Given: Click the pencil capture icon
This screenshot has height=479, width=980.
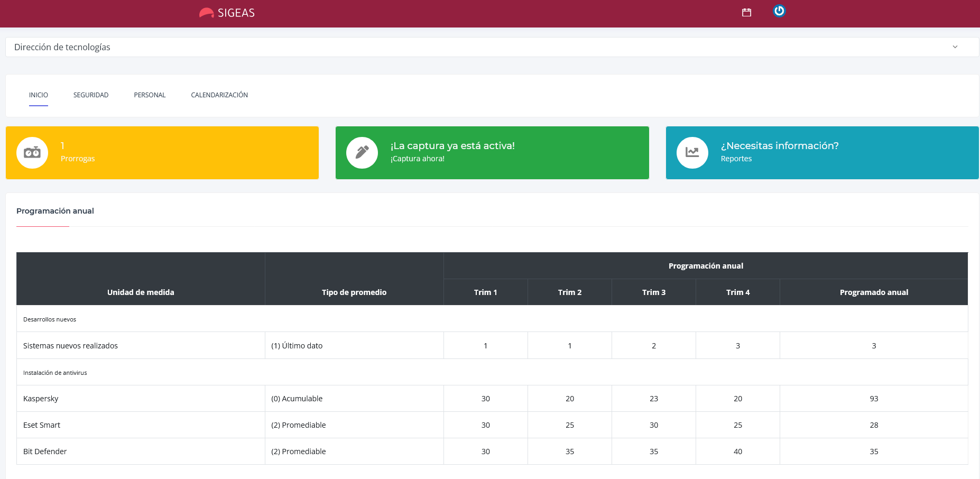Looking at the screenshot, I should [362, 153].
